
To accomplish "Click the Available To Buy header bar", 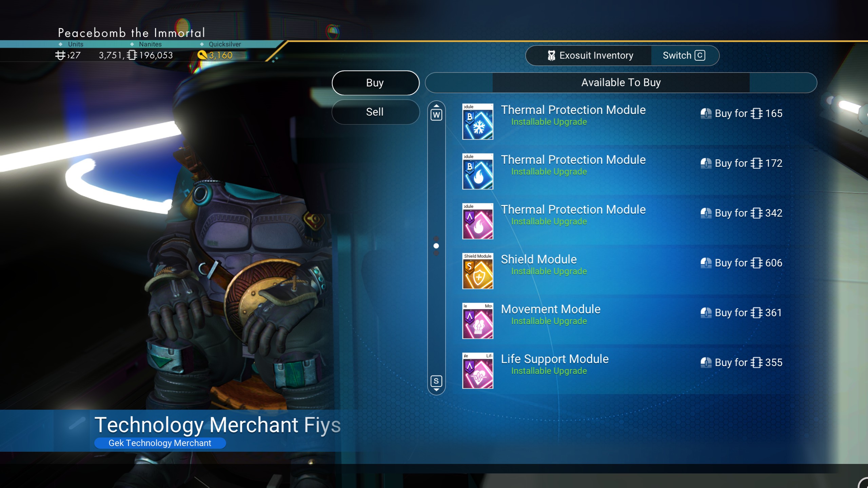I will [621, 83].
